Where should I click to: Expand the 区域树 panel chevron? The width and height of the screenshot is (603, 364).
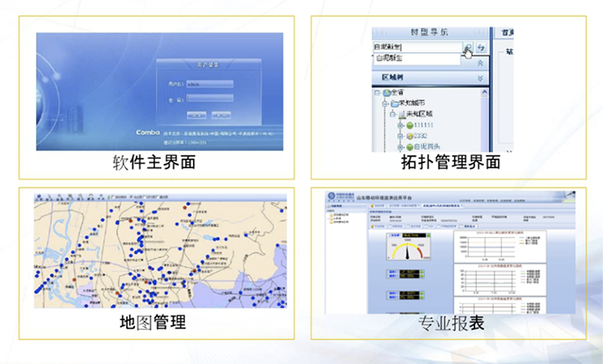click(480, 78)
